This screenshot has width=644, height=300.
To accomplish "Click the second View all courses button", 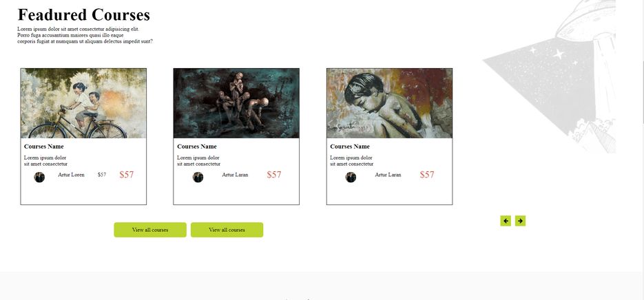I will click(x=227, y=230).
